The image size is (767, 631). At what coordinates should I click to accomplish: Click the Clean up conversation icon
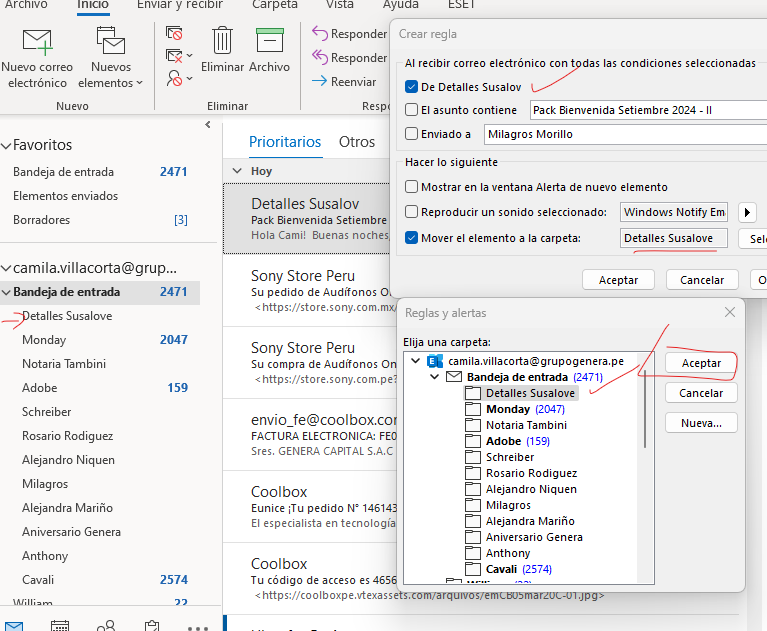(174, 56)
